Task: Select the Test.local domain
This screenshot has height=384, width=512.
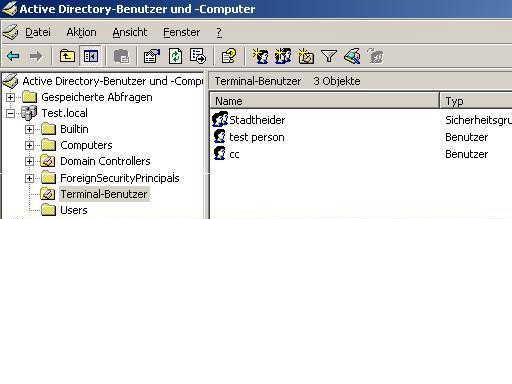Action: coord(64,113)
